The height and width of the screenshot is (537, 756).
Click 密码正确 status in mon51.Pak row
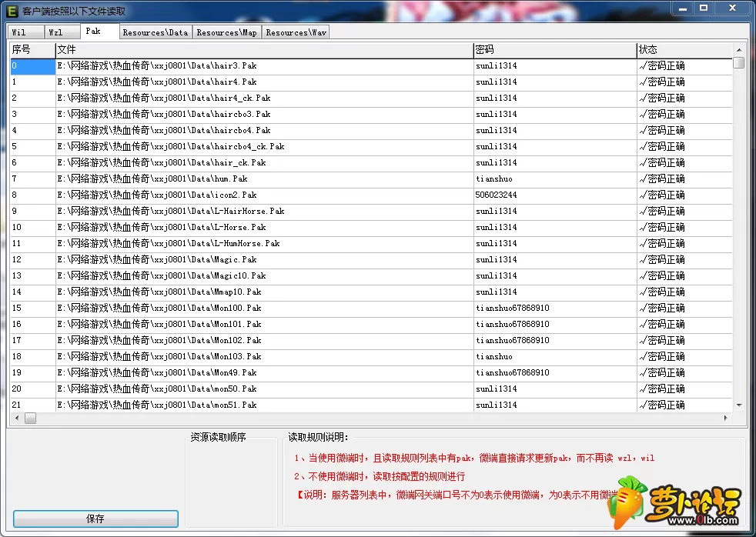click(x=662, y=405)
